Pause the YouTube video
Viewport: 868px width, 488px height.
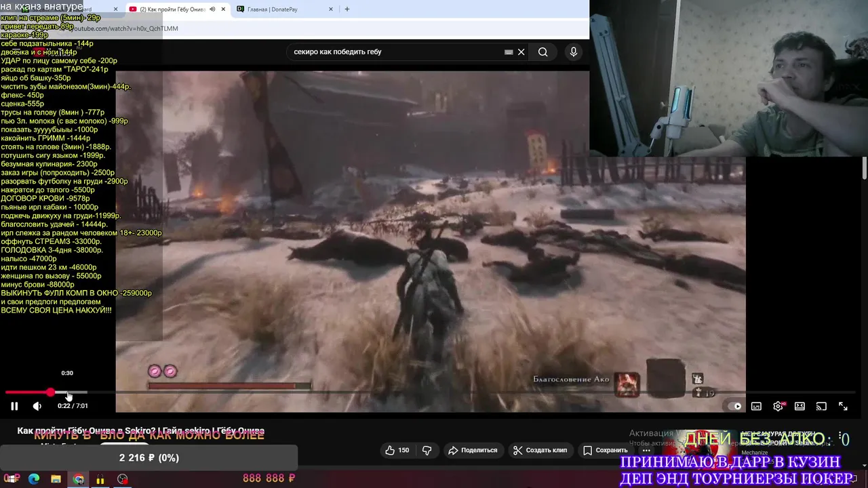coord(14,406)
